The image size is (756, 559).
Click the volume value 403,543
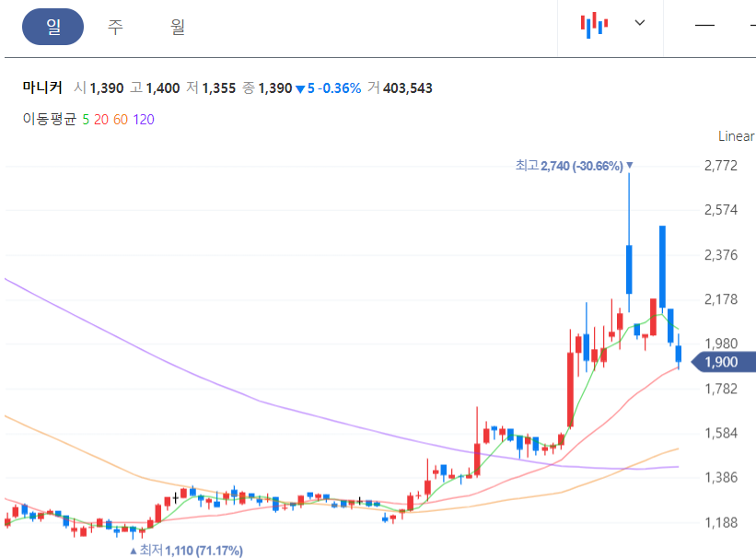407,88
